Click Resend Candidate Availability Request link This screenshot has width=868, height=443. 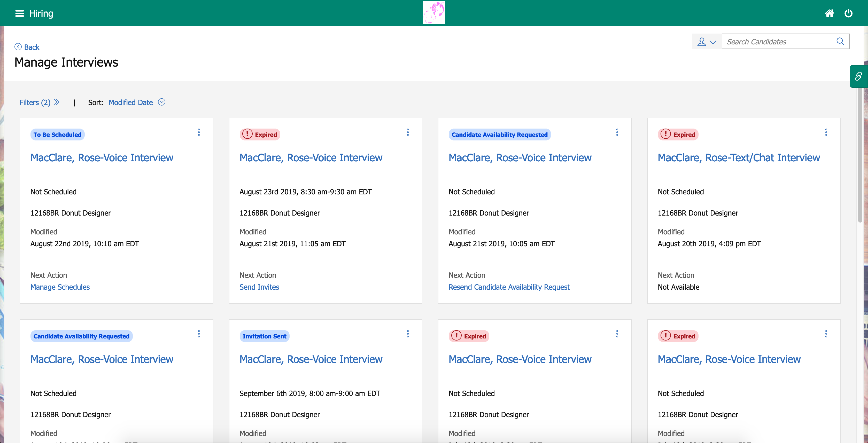point(509,287)
